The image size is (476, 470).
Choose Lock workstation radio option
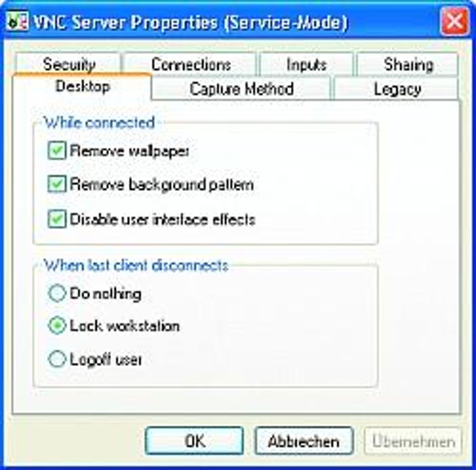pos(57,325)
